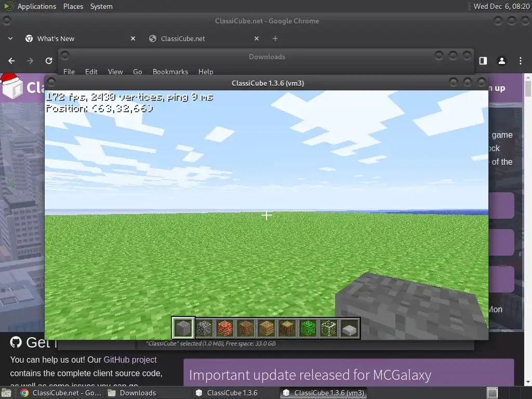Click Chrome forward arrow button

(30, 61)
